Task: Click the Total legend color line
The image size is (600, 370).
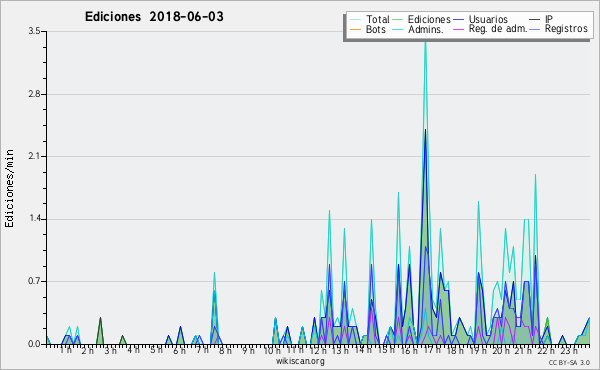Action: click(x=355, y=20)
